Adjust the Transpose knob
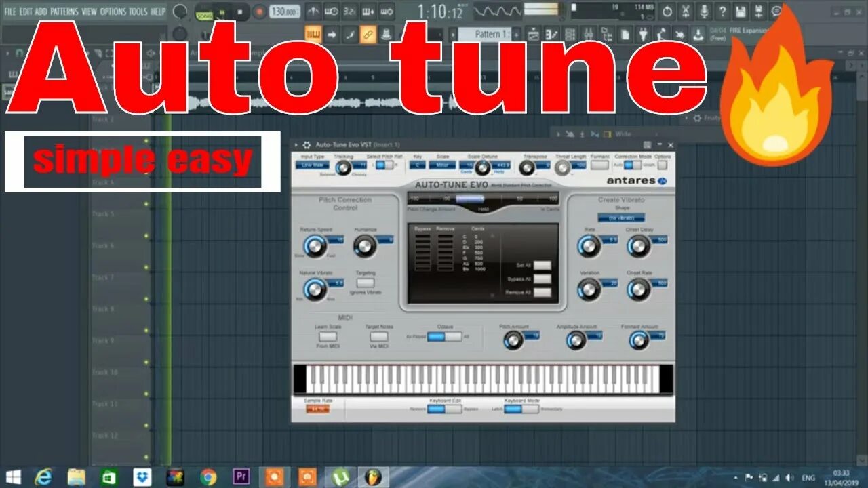868x488 pixels. (x=527, y=167)
